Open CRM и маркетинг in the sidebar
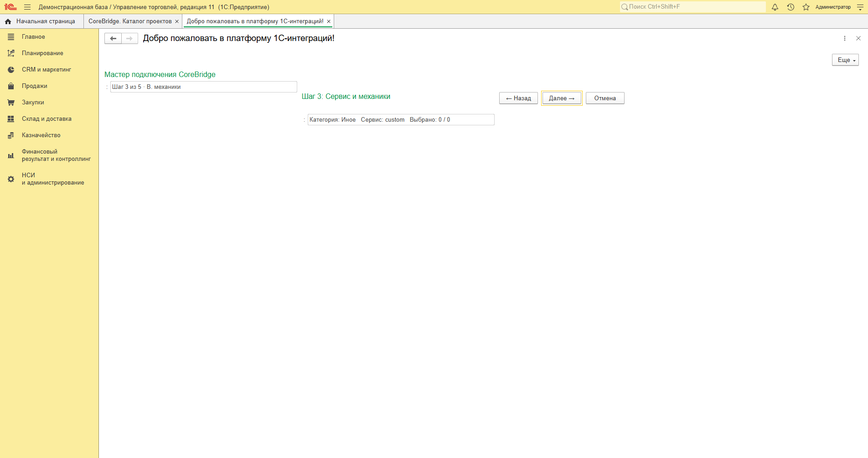 [x=49, y=70]
